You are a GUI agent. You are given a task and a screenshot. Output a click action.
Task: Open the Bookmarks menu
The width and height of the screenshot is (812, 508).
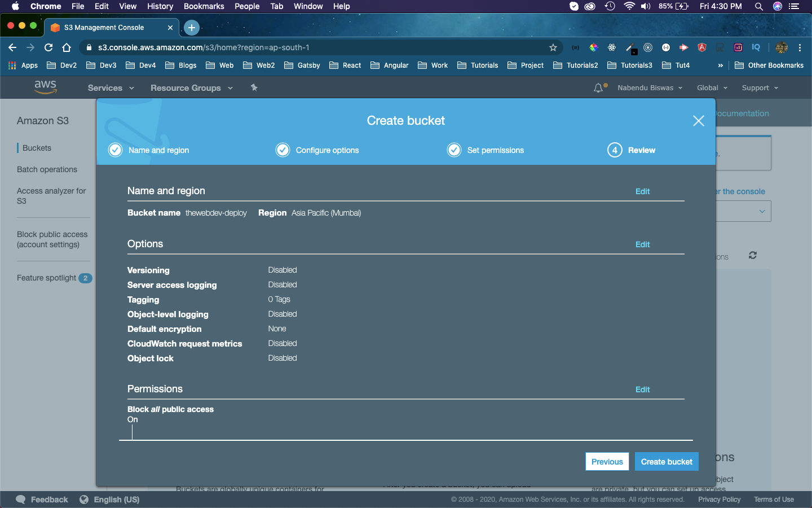[204, 6]
